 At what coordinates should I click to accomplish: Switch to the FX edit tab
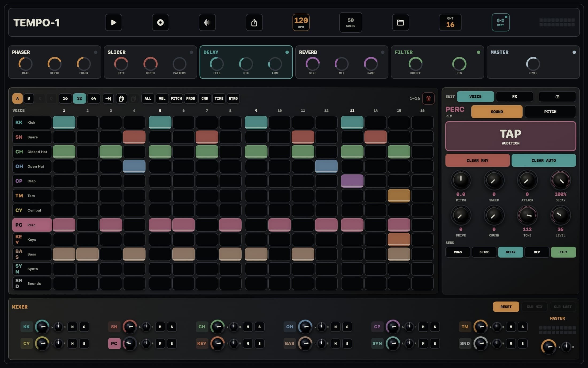514,97
